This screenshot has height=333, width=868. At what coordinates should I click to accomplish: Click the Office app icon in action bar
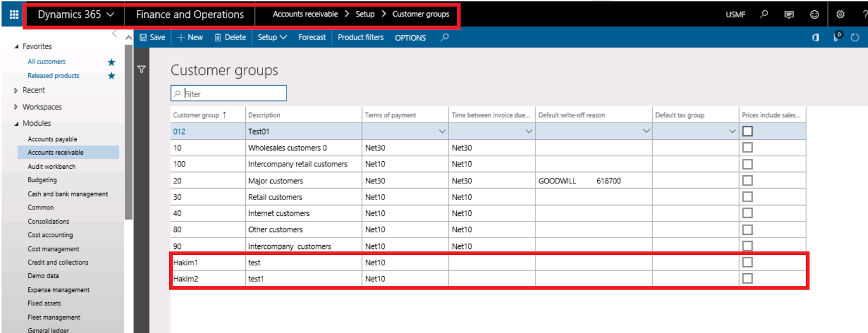815,37
